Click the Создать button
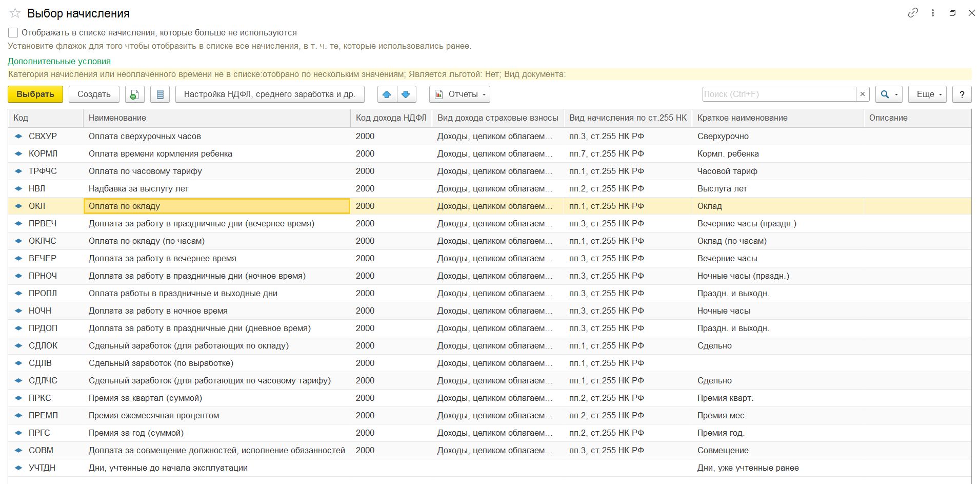980x484 pixels. pyautogui.click(x=94, y=94)
